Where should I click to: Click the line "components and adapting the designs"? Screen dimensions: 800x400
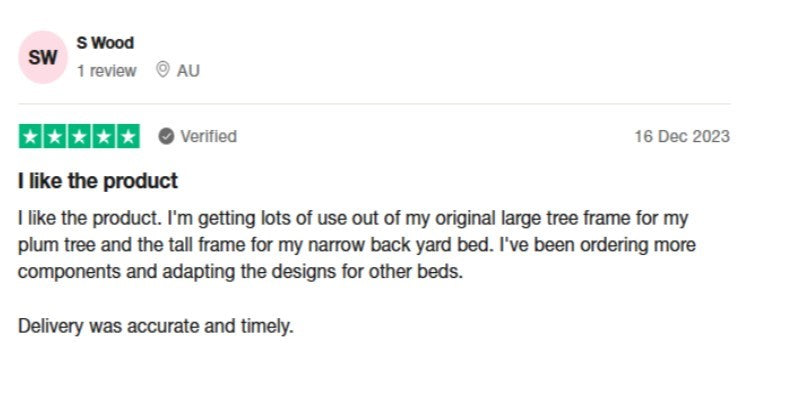[240, 271]
